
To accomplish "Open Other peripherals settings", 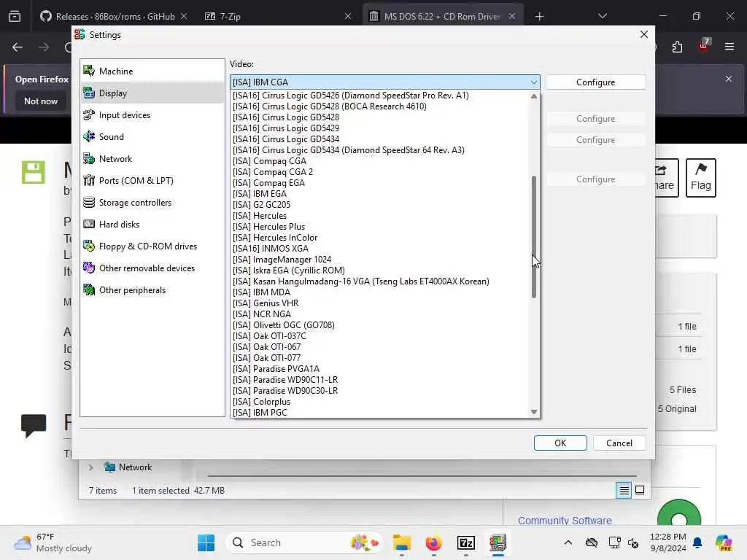I will pyautogui.click(x=152, y=290).
